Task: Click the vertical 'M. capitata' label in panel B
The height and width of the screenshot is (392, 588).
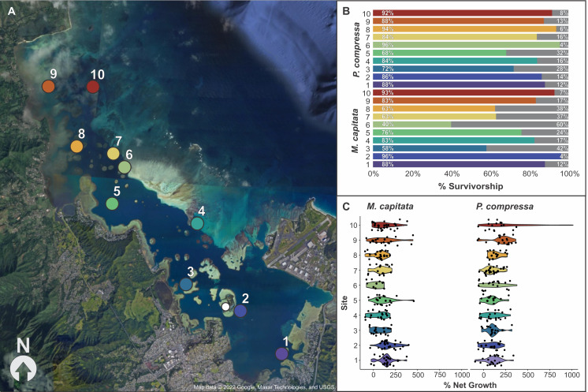Action: click(x=355, y=131)
